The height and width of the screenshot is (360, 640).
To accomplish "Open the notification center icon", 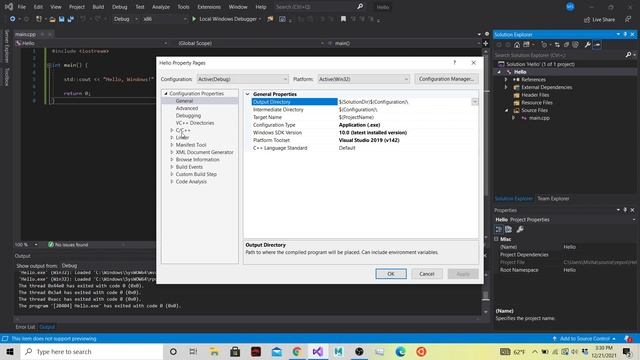I will tap(627, 351).
